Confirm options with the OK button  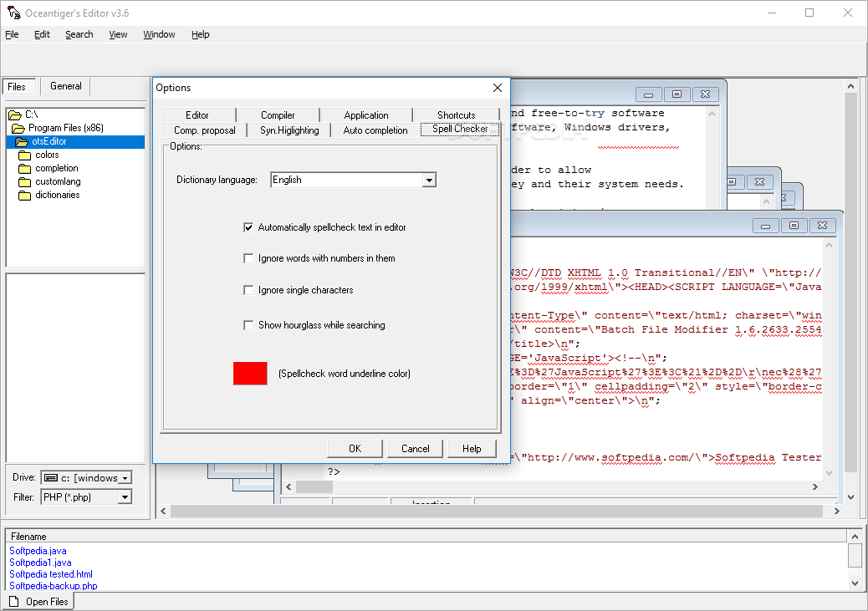(x=355, y=449)
